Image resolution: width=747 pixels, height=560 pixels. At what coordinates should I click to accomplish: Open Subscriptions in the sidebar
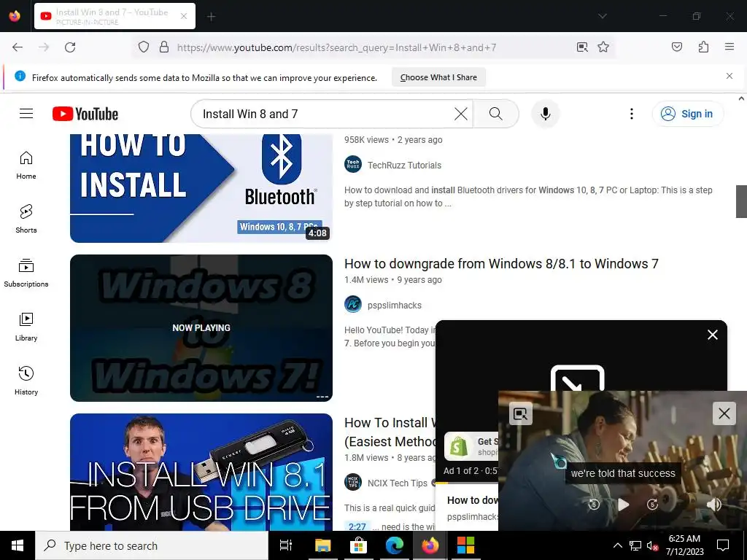[26, 273]
